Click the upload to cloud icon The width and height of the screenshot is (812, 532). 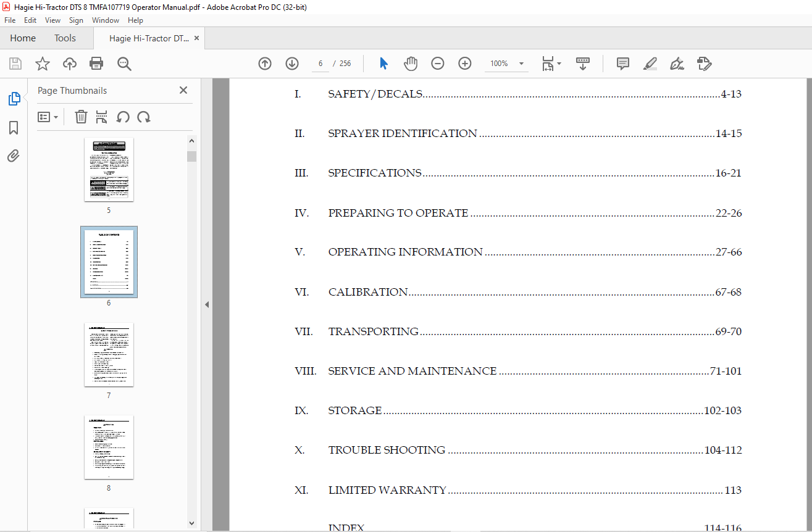pos(70,64)
